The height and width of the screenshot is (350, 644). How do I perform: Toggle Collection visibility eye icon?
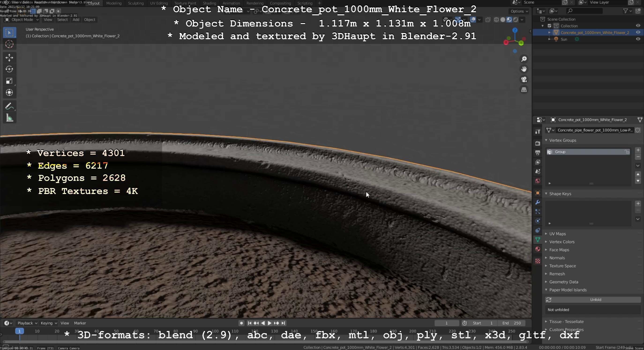[638, 26]
